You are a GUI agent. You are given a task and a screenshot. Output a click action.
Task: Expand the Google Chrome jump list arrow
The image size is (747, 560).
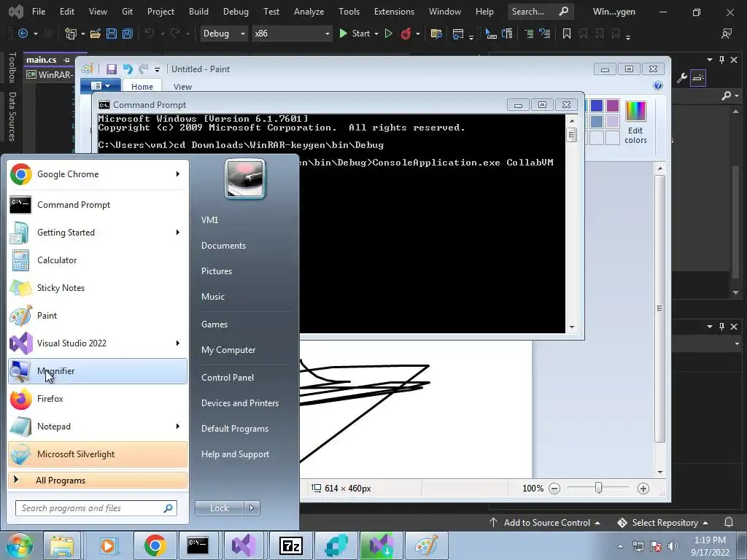[178, 174]
